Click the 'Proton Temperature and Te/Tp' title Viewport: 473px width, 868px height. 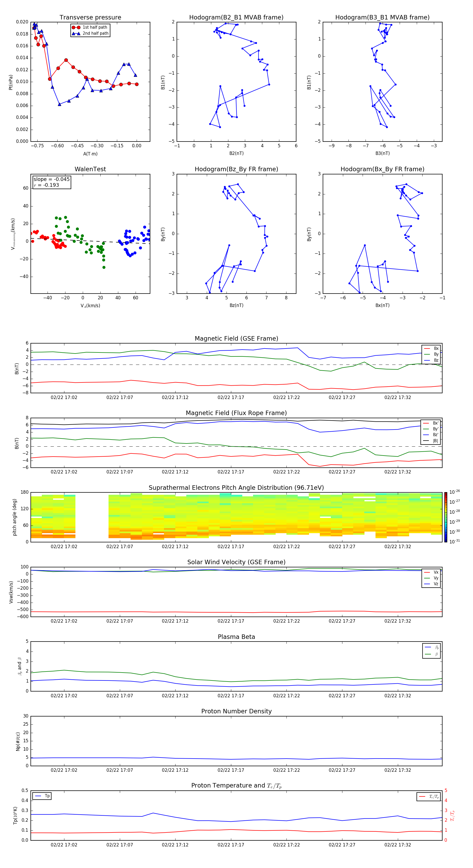pyautogui.click(x=236, y=786)
